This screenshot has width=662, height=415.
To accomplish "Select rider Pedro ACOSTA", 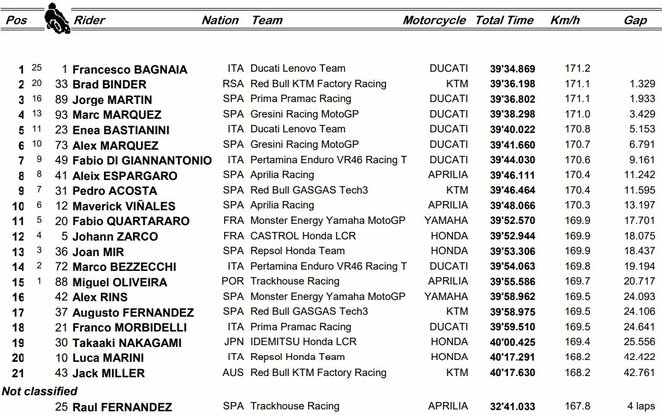I will [x=116, y=191].
